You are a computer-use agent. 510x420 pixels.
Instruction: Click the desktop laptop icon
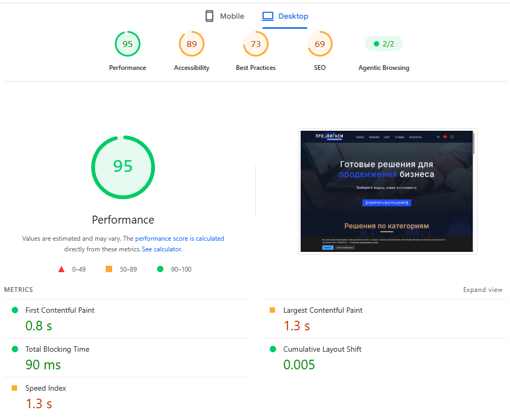coord(268,16)
